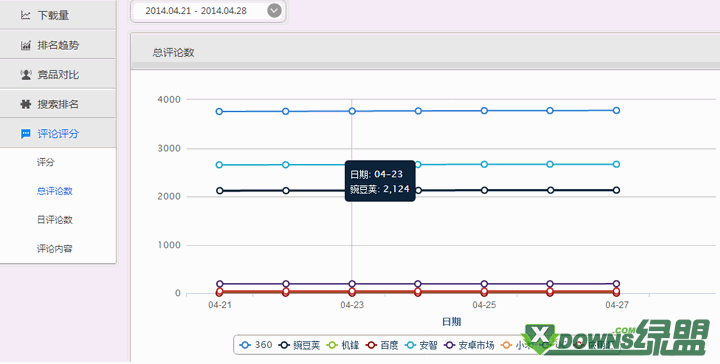
Task: Select the 评分 submenu item
Action: point(45,162)
